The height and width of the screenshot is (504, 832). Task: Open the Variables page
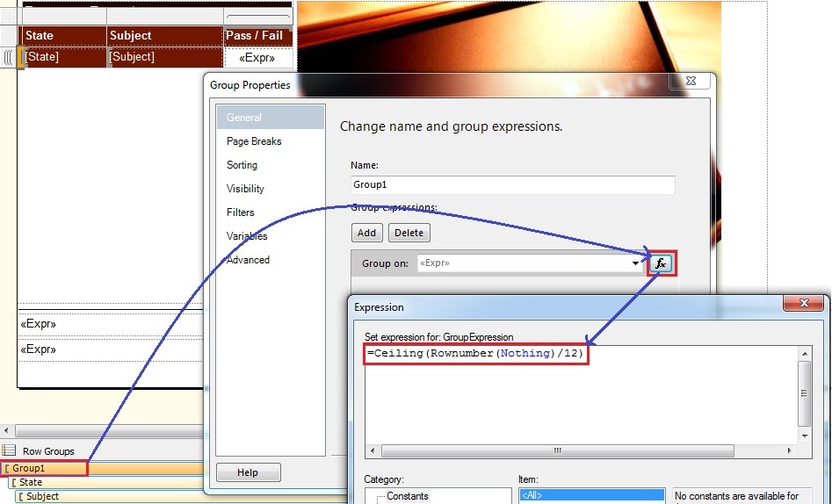tap(247, 236)
